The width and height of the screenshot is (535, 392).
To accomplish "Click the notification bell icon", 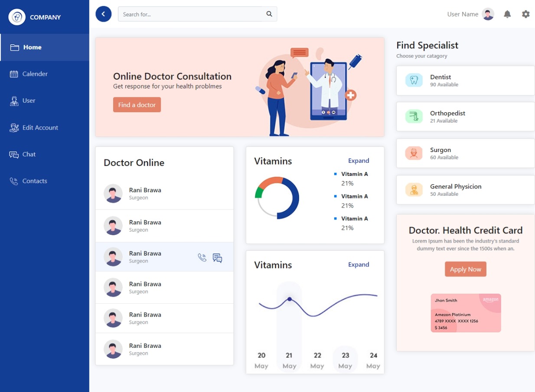I will [507, 14].
